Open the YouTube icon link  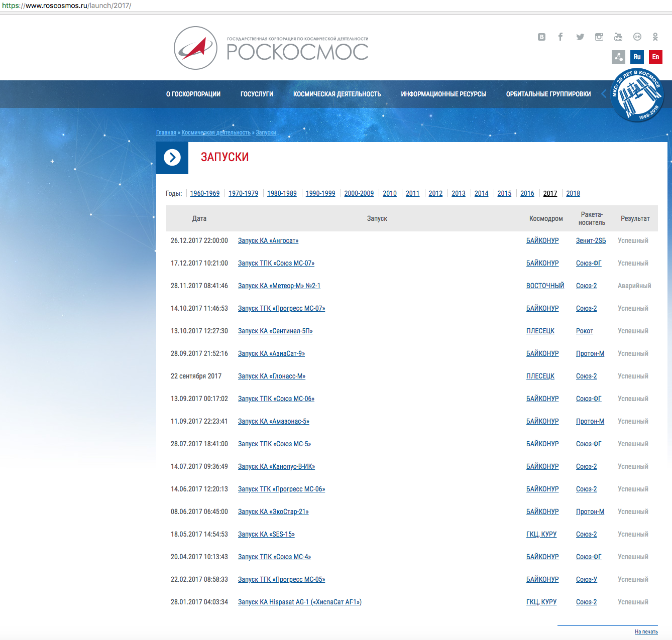click(618, 37)
